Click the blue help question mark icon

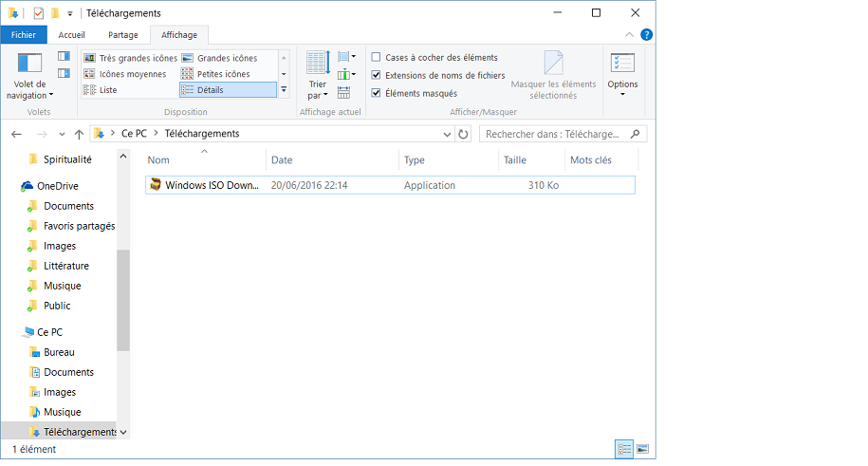[646, 35]
